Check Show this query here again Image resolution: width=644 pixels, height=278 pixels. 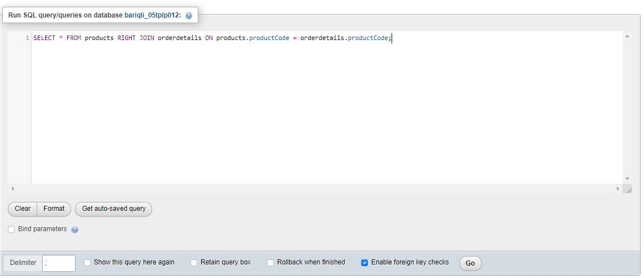87,263
